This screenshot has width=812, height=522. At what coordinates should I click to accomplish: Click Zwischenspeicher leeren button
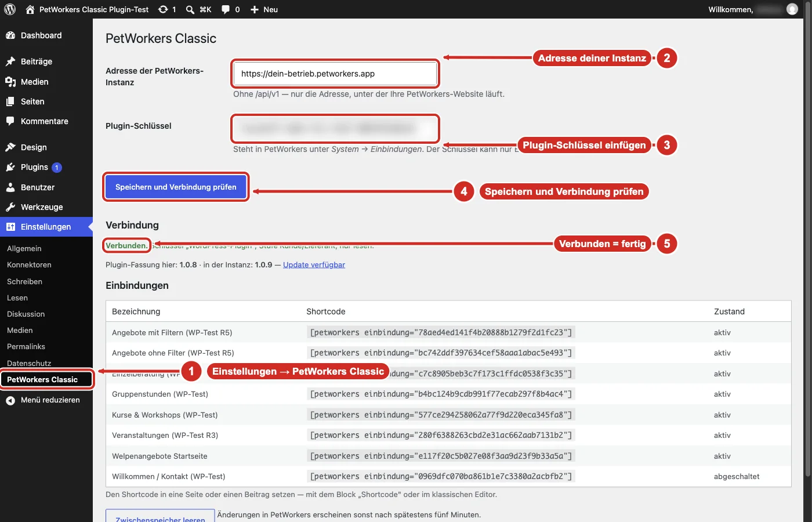[x=160, y=517]
